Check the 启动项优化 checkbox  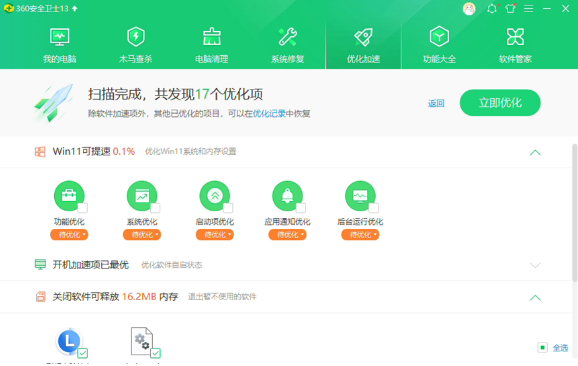228,208
